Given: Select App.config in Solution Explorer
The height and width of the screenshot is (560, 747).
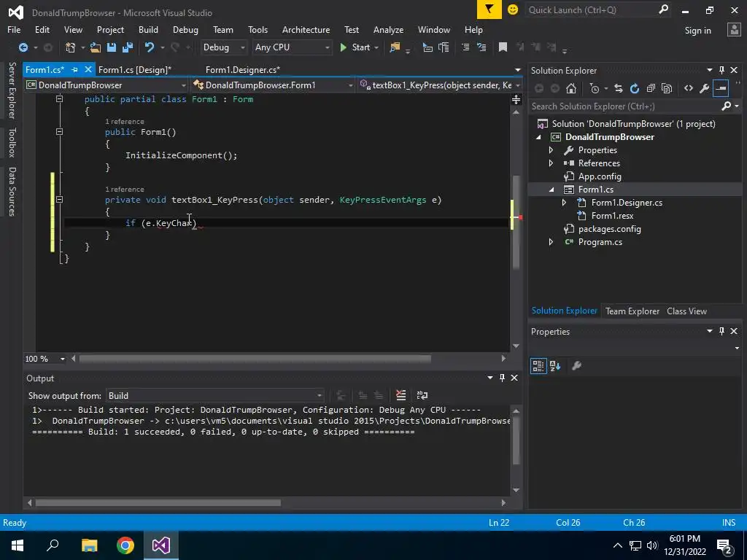Looking at the screenshot, I should (600, 176).
